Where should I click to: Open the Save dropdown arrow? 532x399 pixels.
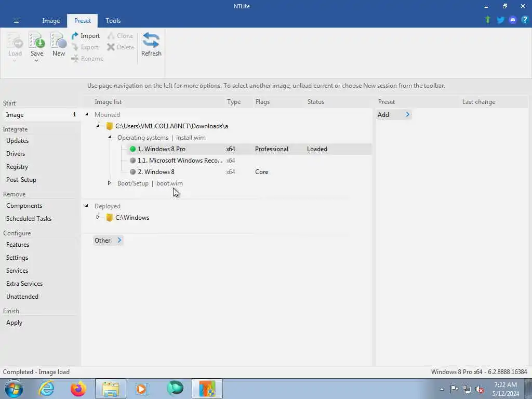pyautogui.click(x=36, y=61)
